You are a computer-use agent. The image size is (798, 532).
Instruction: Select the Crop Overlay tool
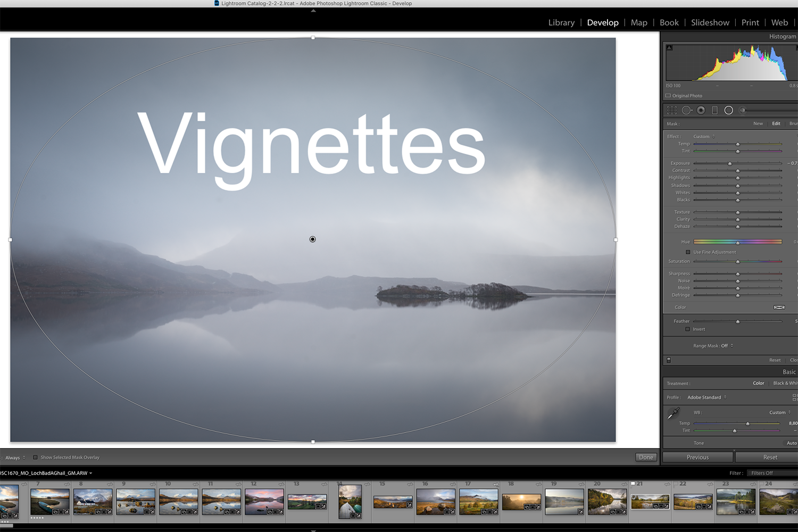(x=672, y=110)
